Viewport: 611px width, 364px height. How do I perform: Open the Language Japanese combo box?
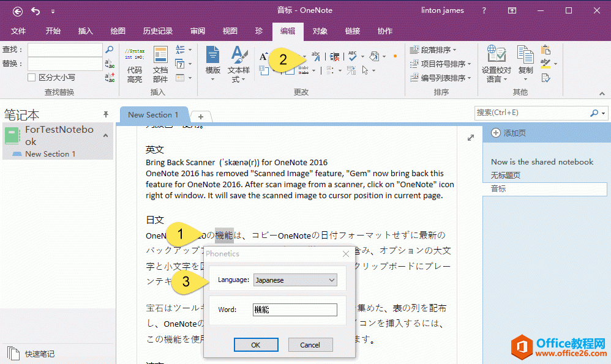(295, 280)
